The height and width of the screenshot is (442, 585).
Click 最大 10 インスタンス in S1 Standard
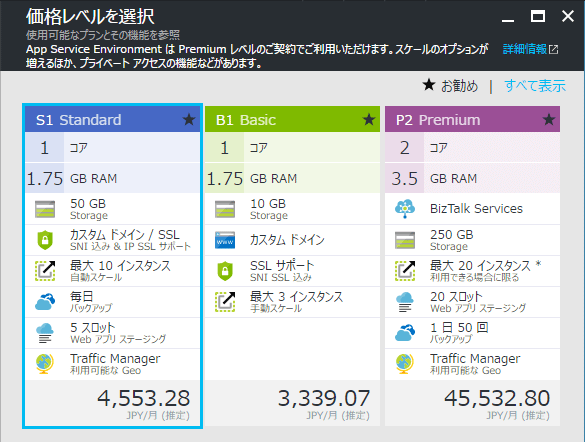[120, 271]
